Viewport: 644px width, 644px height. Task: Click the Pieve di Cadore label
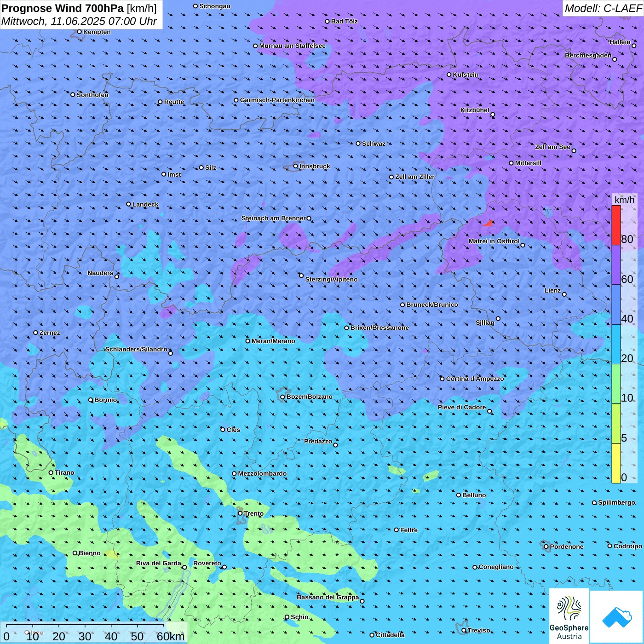click(462, 407)
